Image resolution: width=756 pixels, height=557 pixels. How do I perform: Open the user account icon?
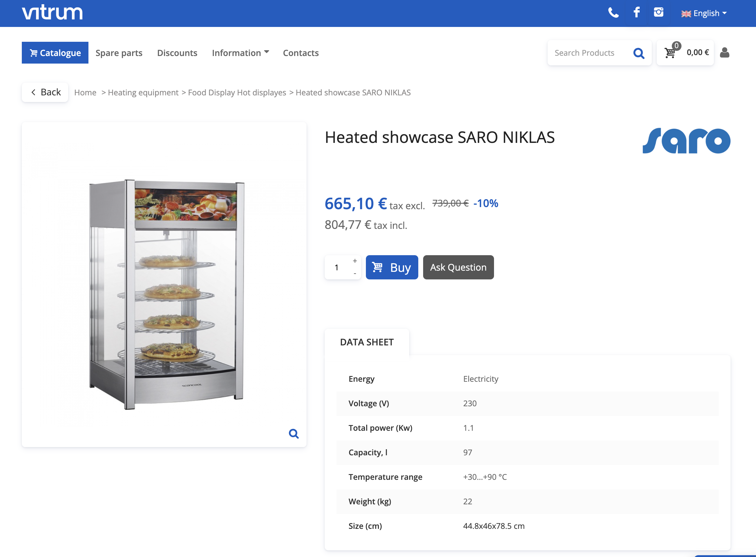[724, 53]
